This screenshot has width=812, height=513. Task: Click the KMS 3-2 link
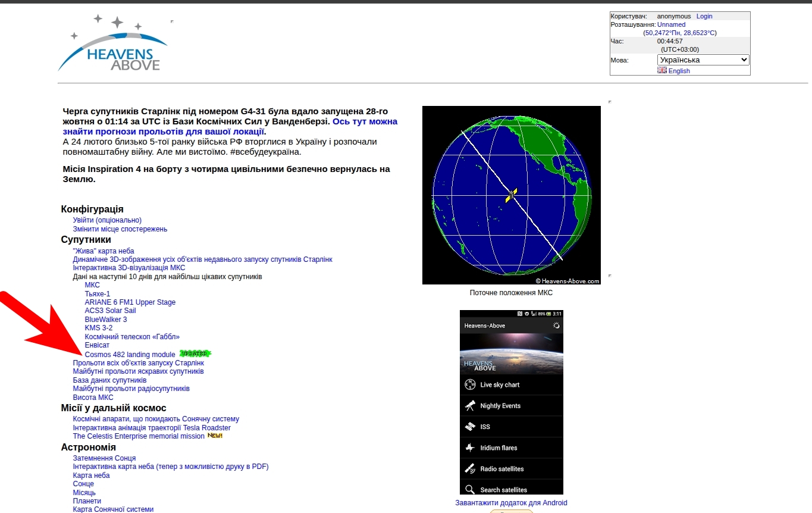(99, 328)
